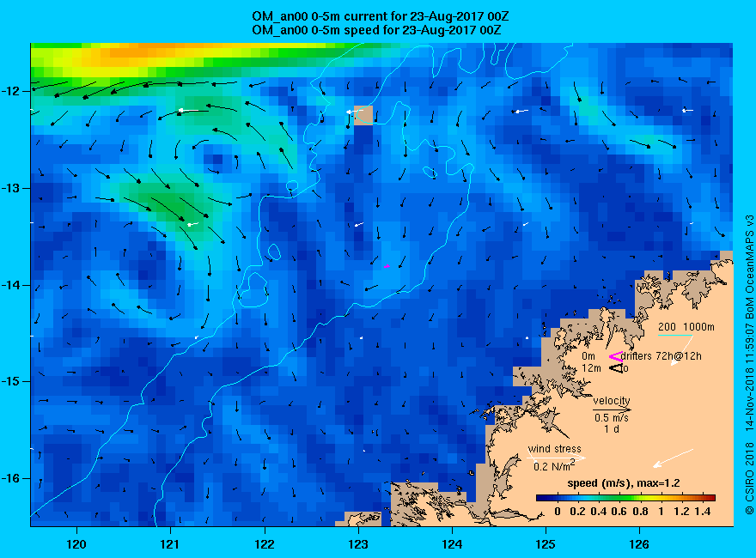
Task: Click the velocity scale arrow in the legend
Action: [612, 409]
